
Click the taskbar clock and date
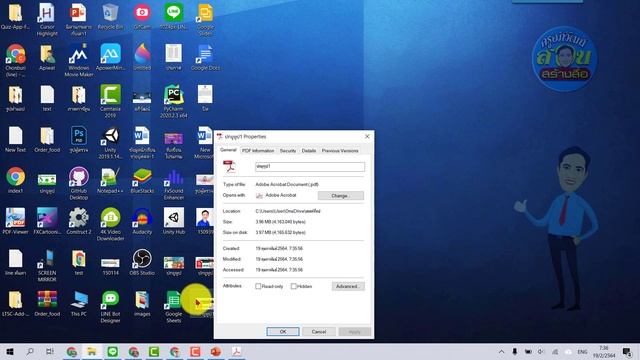click(604, 352)
